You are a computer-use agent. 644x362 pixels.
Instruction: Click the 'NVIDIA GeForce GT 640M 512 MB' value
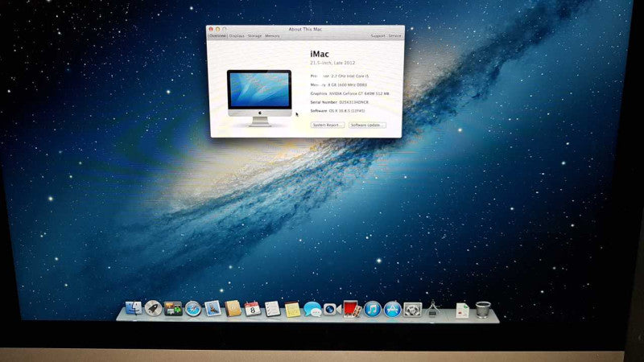point(359,93)
